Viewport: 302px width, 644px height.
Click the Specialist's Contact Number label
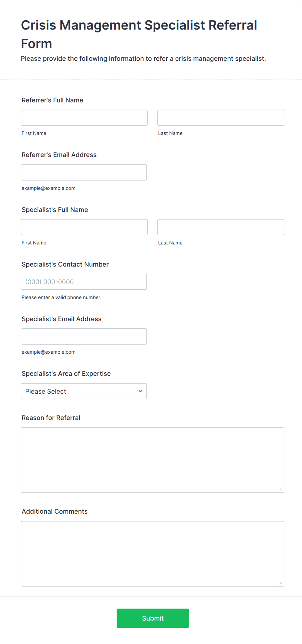(65, 264)
